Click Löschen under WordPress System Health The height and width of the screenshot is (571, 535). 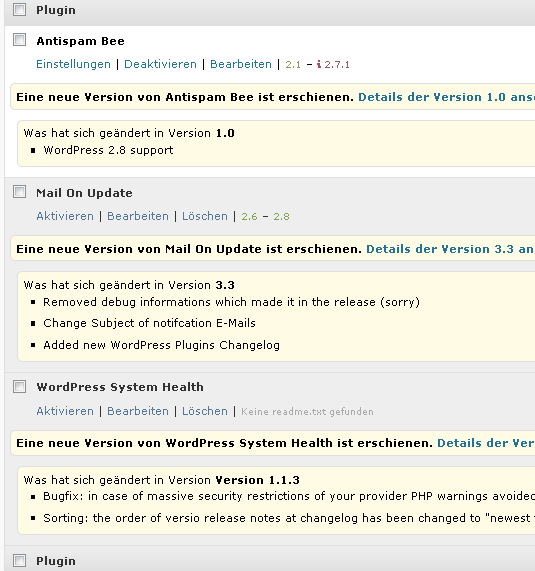205,411
